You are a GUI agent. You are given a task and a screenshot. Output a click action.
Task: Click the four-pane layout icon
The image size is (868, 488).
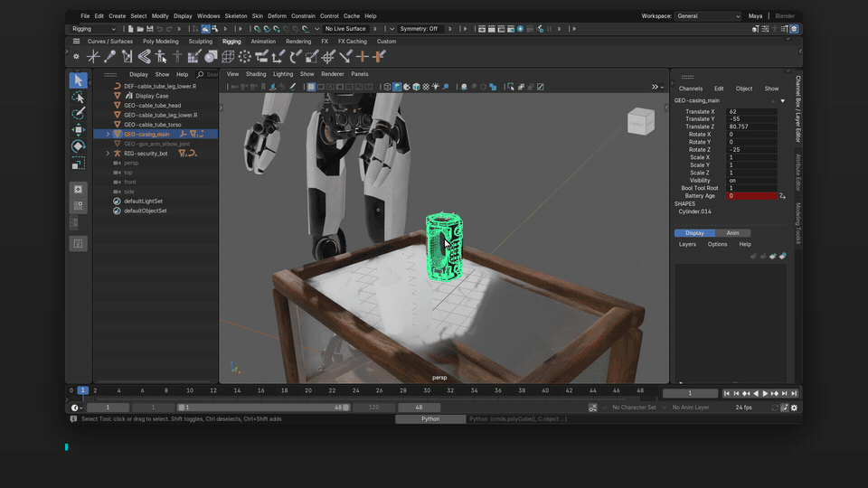click(78, 206)
